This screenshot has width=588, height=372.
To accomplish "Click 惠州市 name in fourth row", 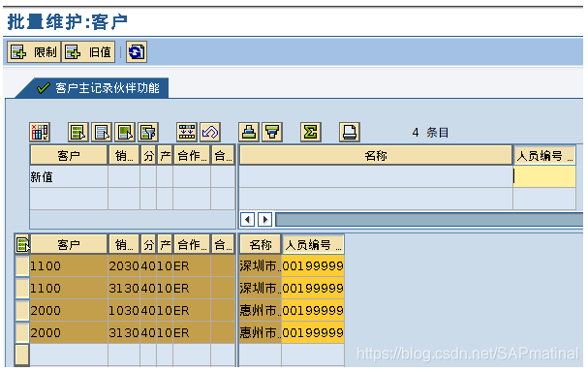I will tap(260, 332).
